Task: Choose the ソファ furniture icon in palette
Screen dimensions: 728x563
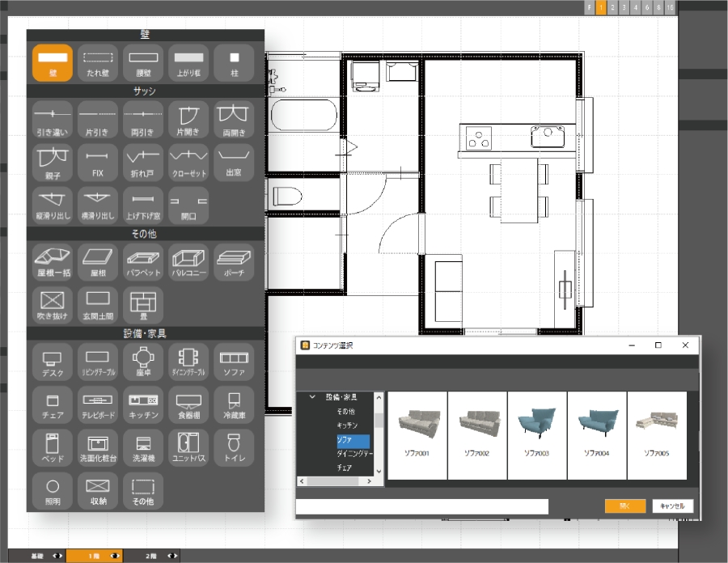Action: (x=234, y=362)
